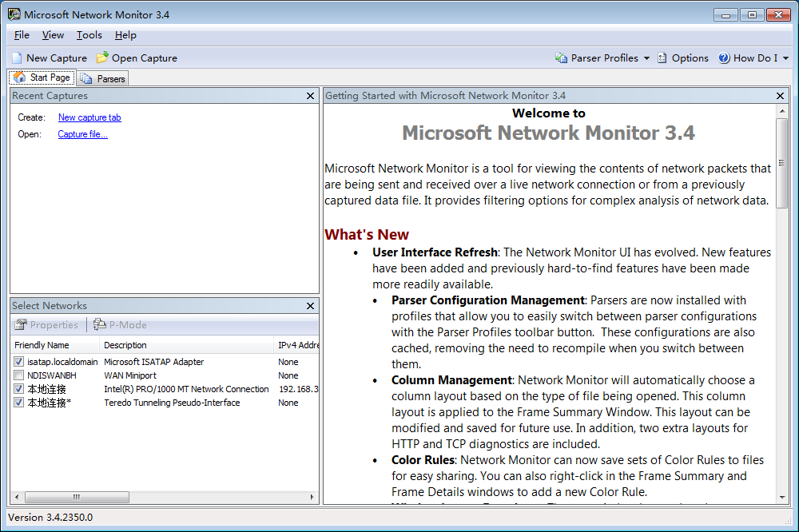This screenshot has width=799, height=532.
Task: Open the View menu
Action: (53, 35)
